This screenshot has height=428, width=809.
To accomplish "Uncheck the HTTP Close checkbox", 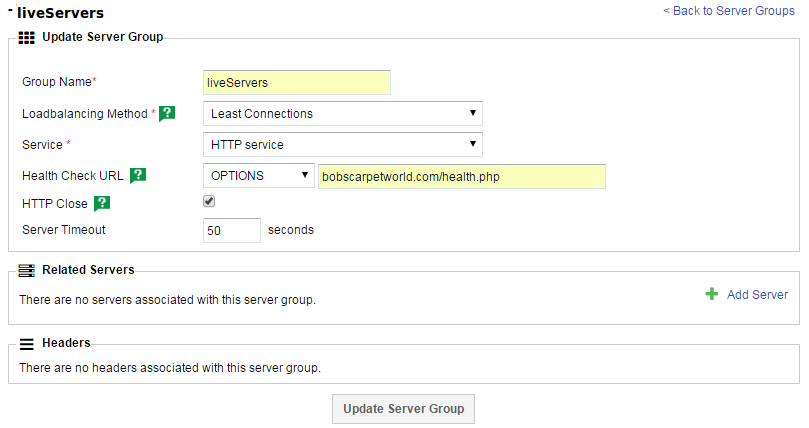I will (209, 201).
